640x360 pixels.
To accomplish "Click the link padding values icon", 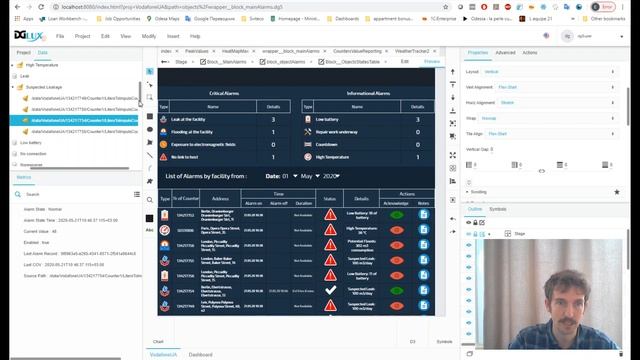I will (541, 171).
